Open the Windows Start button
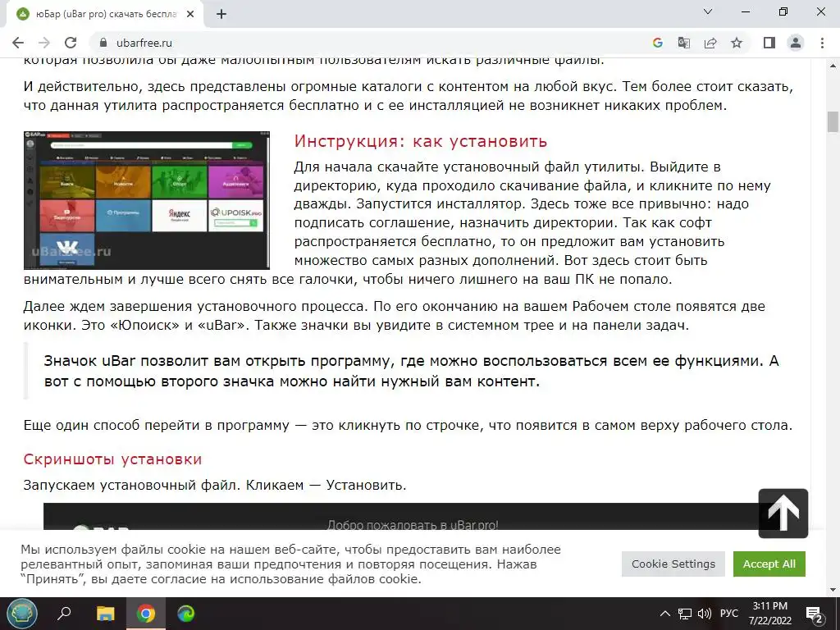Screen dimensions: 840x630 click(22, 614)
